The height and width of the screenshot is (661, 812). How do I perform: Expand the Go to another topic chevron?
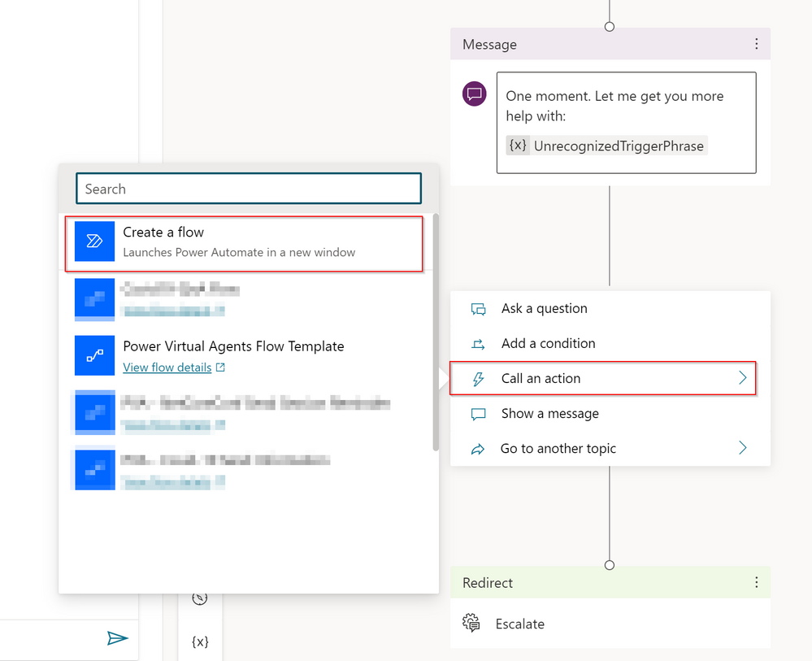pyautogui.click(x=741, y=448)
